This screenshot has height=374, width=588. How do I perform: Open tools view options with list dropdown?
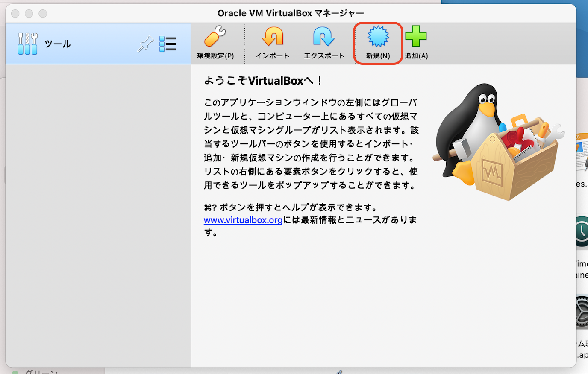[x=168, y=43]
